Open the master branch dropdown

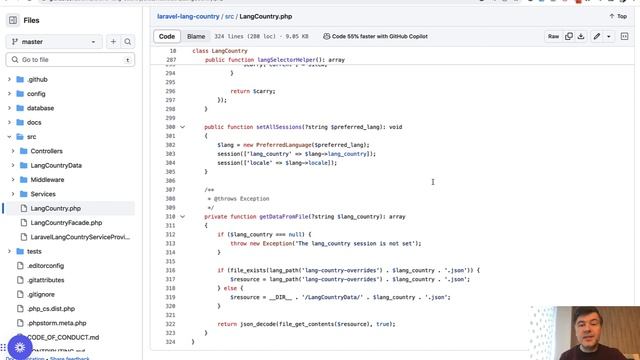click(54, 42)
